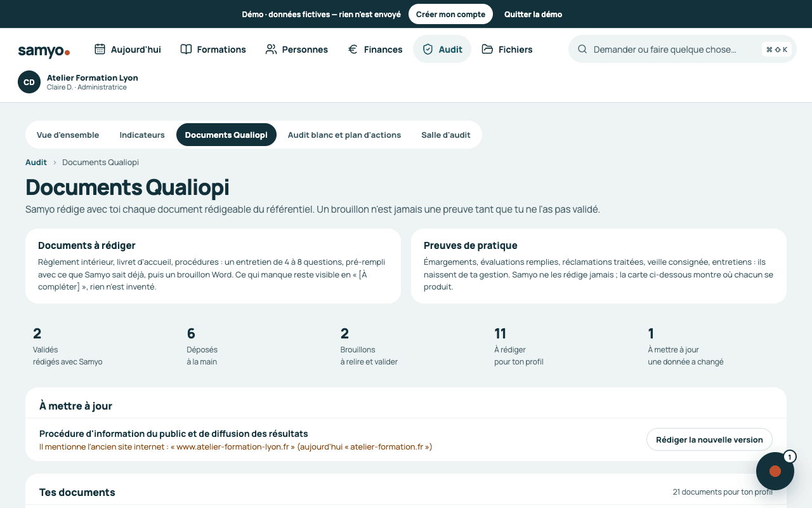
Task: Click the Brouillons count of 2
Action: point(345,333)
